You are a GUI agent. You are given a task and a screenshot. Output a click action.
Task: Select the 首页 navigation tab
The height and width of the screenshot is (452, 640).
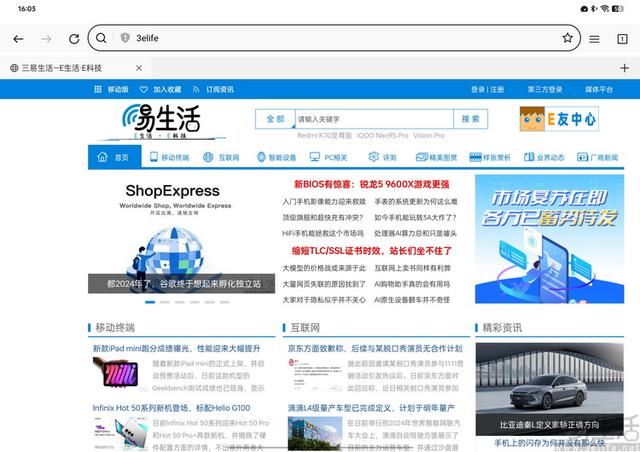[x=114, y=157]
